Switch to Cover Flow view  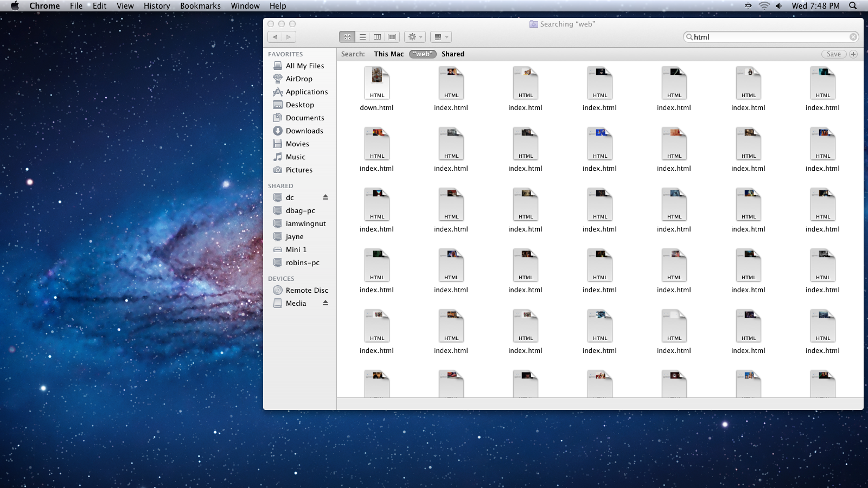(x=392, y=37)
